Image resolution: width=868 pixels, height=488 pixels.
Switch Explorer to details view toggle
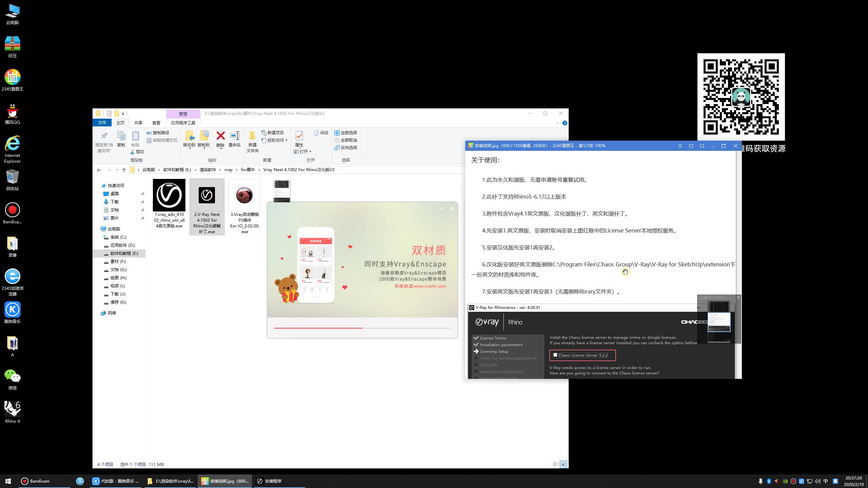[x=556, y=464]
